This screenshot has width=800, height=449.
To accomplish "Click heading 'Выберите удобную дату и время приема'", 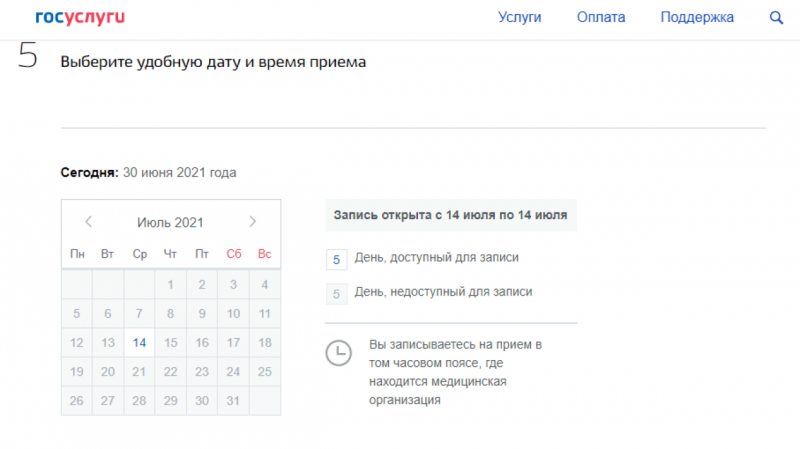I will coord(213,62).
